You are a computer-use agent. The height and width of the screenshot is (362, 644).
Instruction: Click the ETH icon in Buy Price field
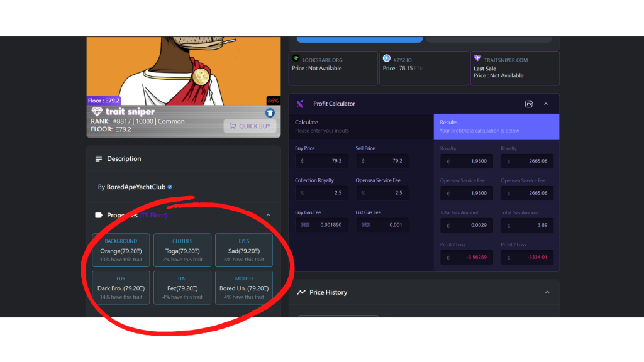(x=303, y=161)
